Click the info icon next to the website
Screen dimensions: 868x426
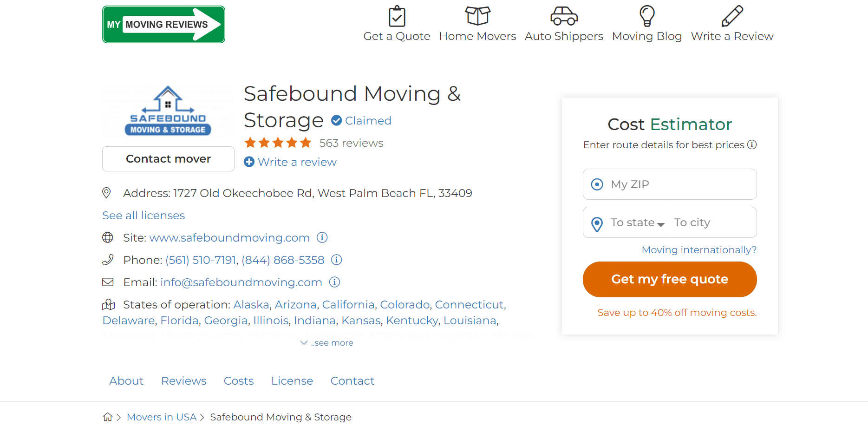click(x=322, y=237)
